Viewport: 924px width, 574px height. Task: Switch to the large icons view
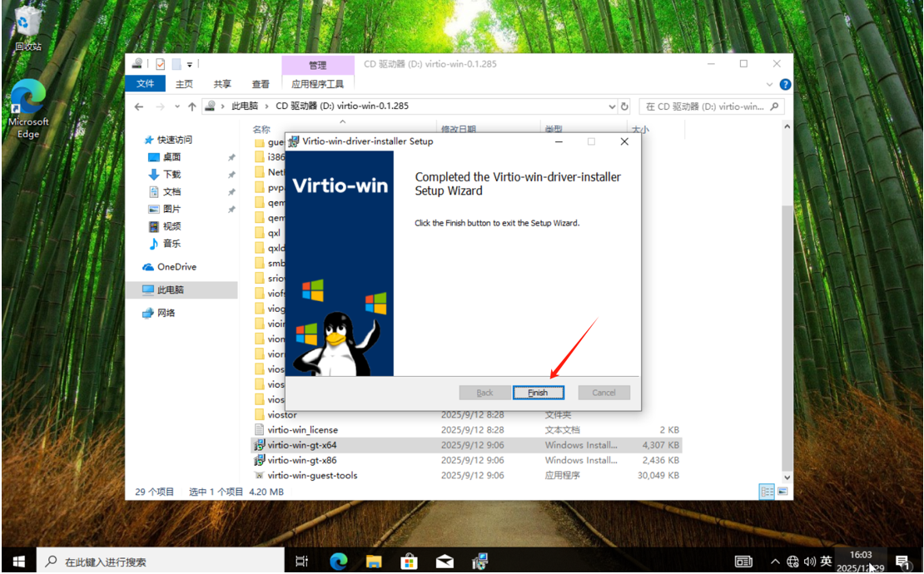[782, 492]
